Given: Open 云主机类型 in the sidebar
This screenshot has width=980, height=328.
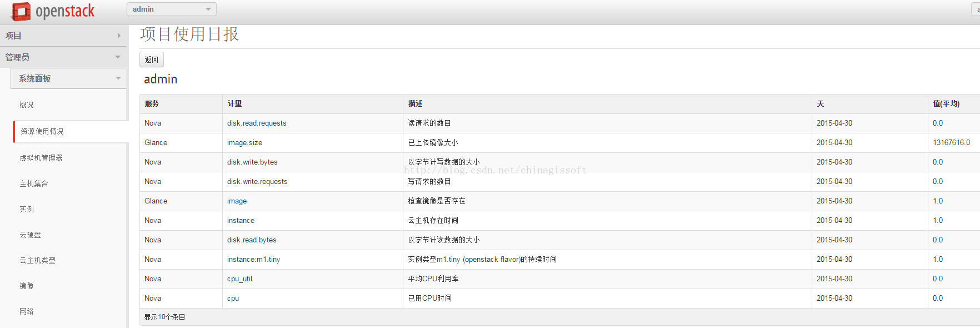Looking at the screenshot, I should [x=38, y=260].
